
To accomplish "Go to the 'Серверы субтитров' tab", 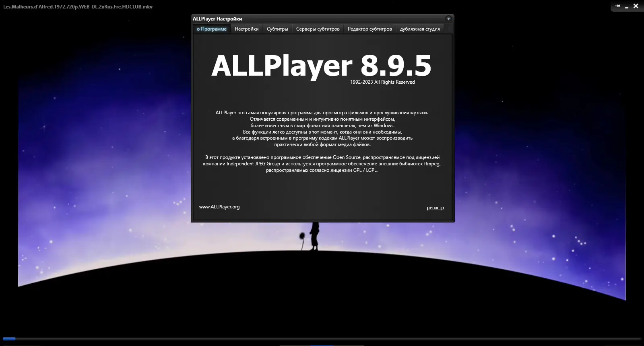I will pos(318,29).
